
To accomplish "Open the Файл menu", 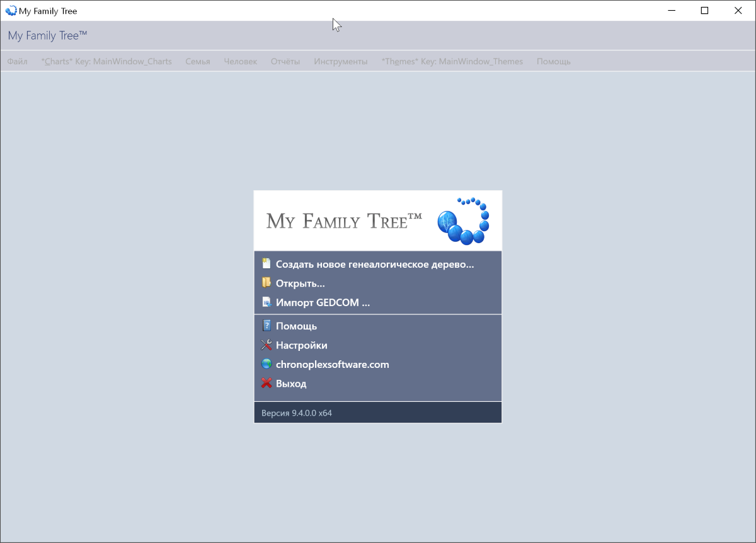I will pyautogui.click(x=17, y=61).
